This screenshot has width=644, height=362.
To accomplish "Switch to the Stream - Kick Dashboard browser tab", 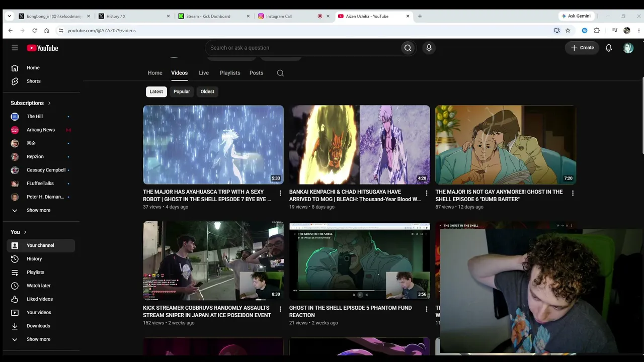I will [x=213, y=16].
